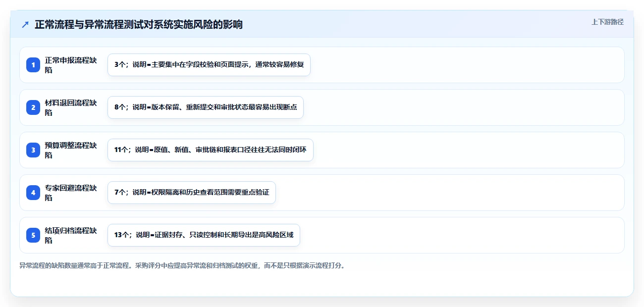Click step number badge 5
This screenshot has height=307, width=644.
coord(33,235)
